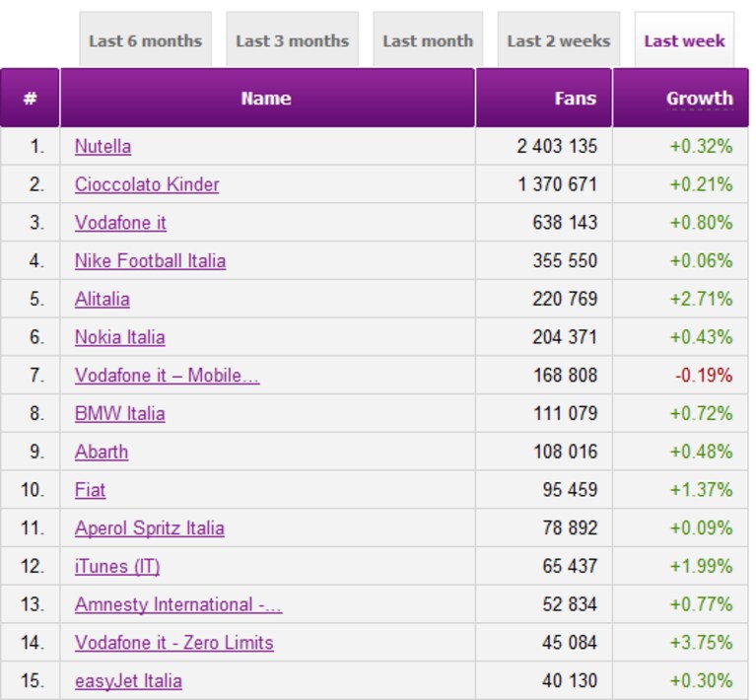756x700 pixels.
Task: Click the growth value +1.99%
Action: pos(701,566)
